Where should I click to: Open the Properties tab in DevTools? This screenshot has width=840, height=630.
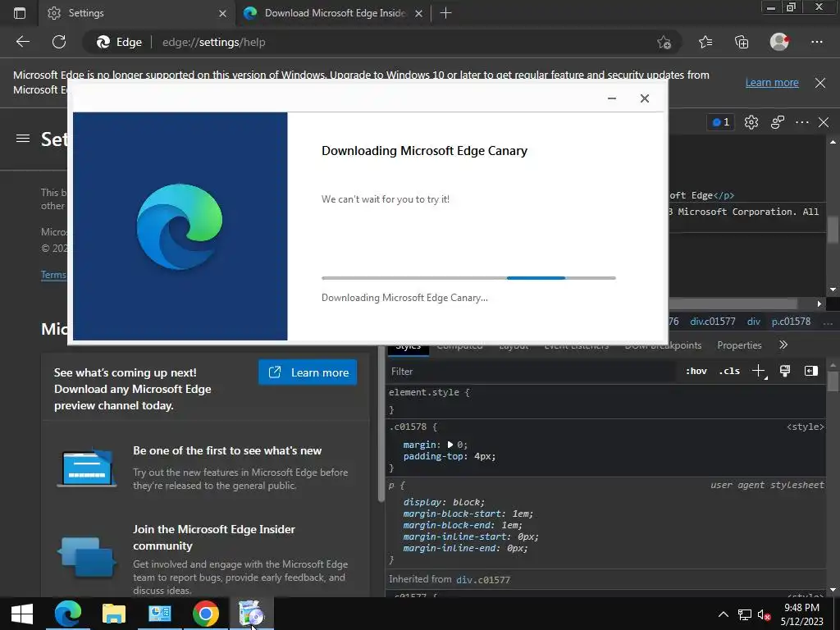click(x=739, y=345)
